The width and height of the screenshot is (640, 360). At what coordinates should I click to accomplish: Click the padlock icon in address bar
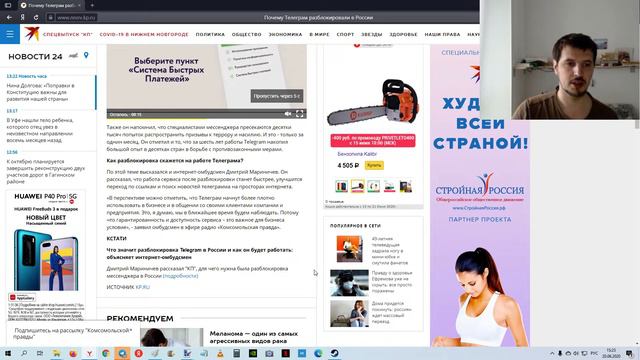pyautogui.click(x=50, y=18)
